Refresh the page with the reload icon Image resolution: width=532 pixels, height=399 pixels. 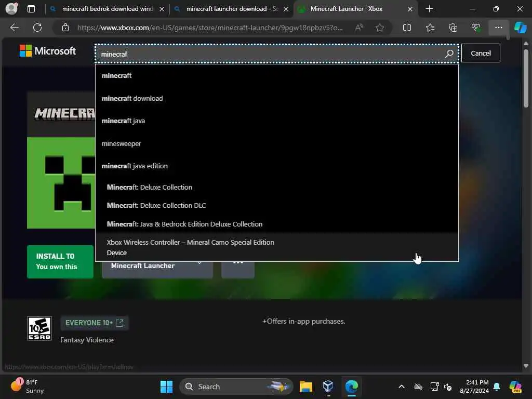point(37,28)
